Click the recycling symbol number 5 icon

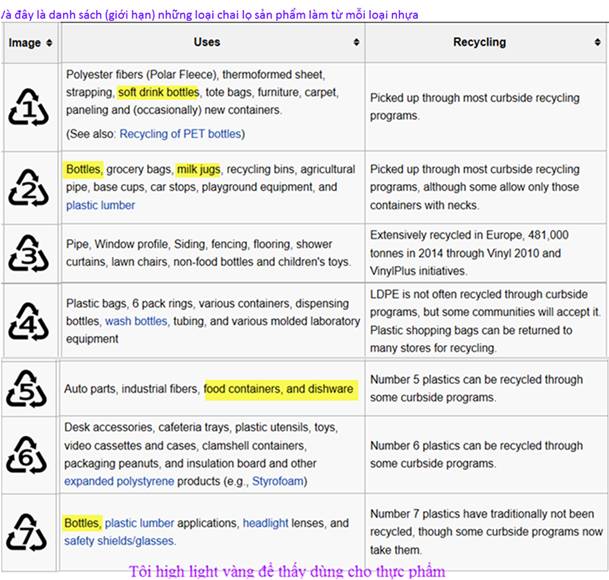[28, 388]
